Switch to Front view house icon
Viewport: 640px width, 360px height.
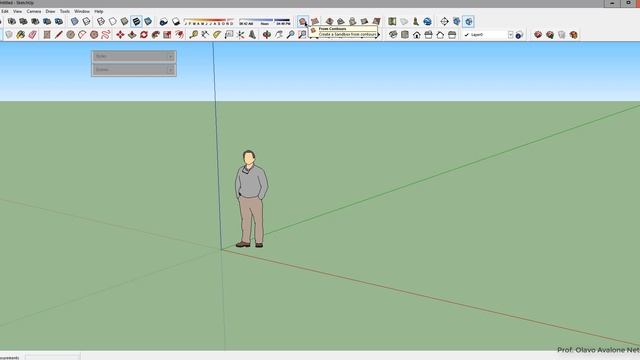(417, 35)
